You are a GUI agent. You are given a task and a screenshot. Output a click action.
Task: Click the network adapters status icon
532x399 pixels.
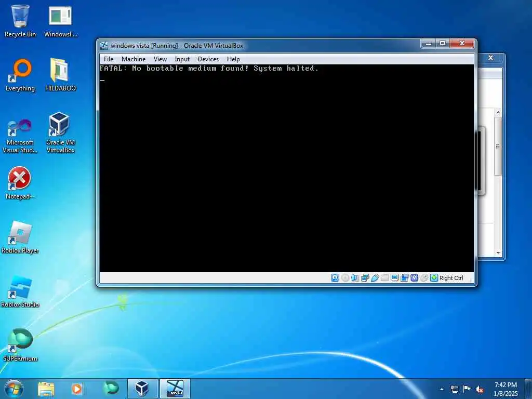coord(365,278)
